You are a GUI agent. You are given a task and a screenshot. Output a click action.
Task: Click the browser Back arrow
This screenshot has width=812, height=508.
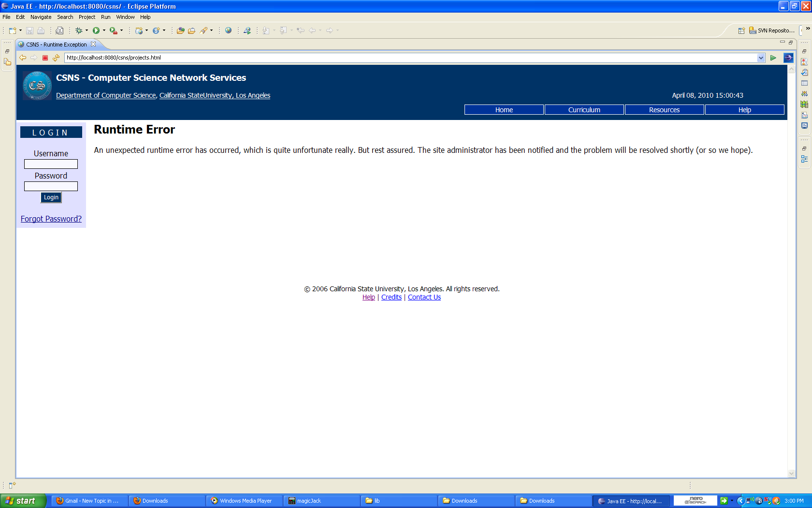click(23, 58)
